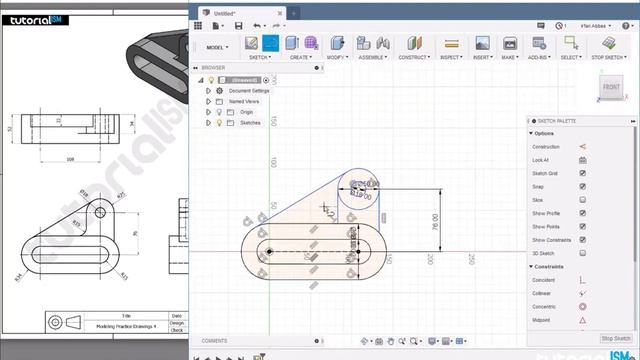The width and height of the screenshot is (640, 360).
Task: Toggle Construction line mode
Action: coord(582,147)
